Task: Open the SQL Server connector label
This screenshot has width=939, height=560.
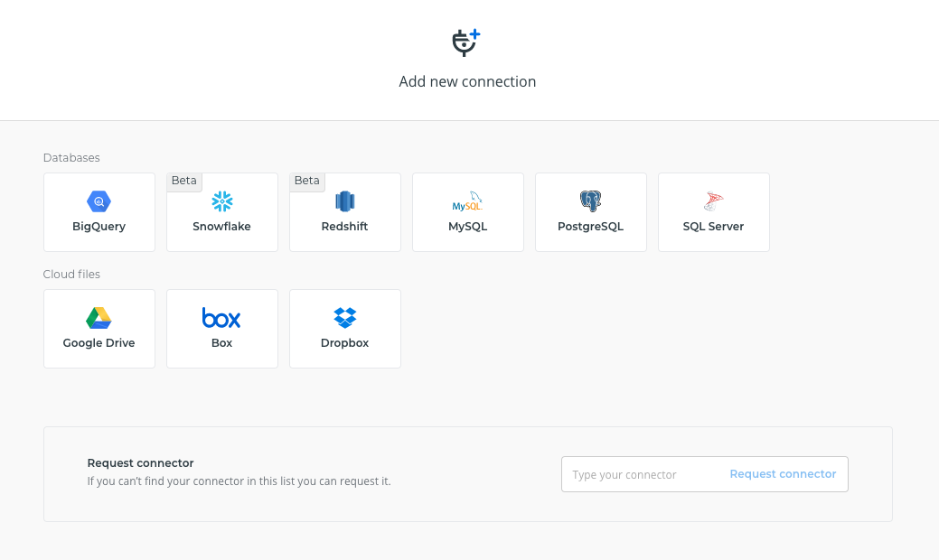Action: (713, 227)
